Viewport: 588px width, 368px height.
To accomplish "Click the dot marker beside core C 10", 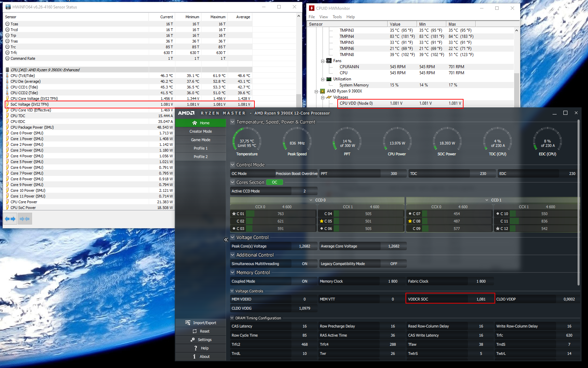I will click(498, 214).
